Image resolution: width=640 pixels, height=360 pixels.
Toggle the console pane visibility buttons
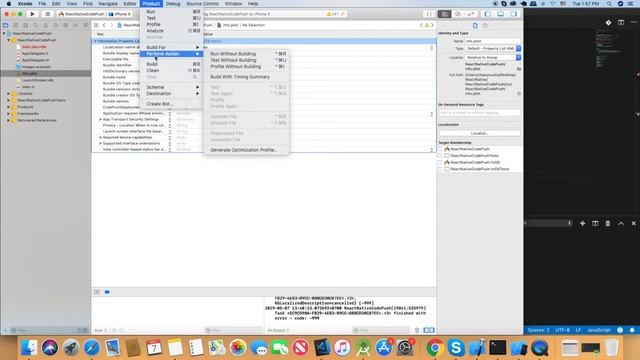429,330
